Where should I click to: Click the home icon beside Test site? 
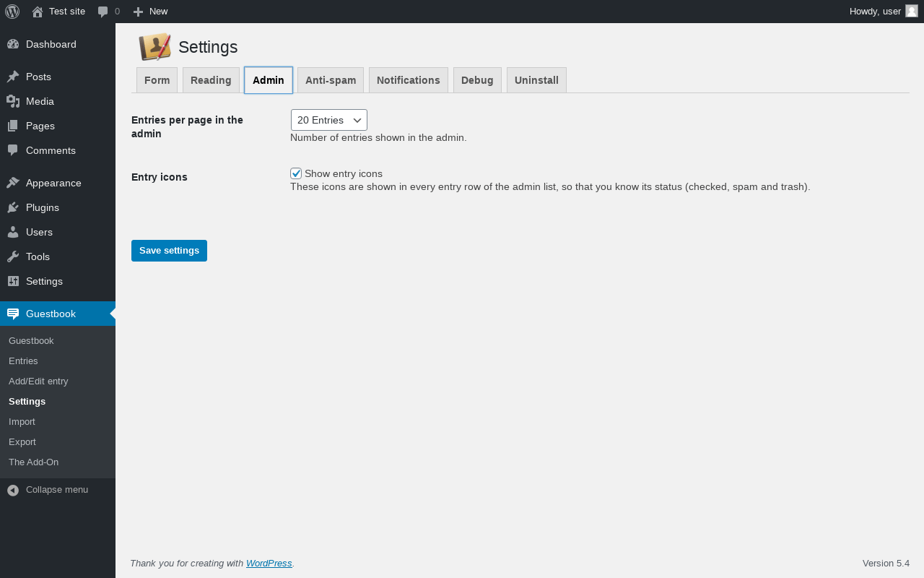click(38, 12)
